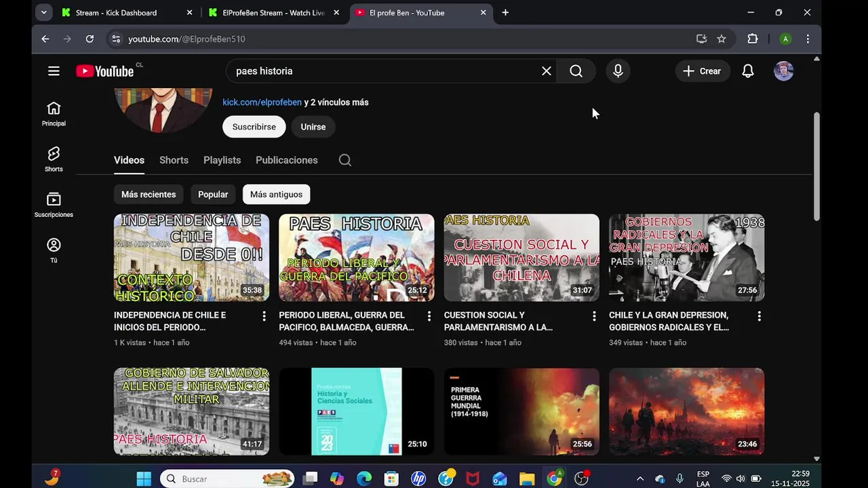Image resolution: width=868 pixels, height=488 pixels.
Task: Select the Más antiguos filter chip
Action: pyautogui.click(x=277, y=195)
